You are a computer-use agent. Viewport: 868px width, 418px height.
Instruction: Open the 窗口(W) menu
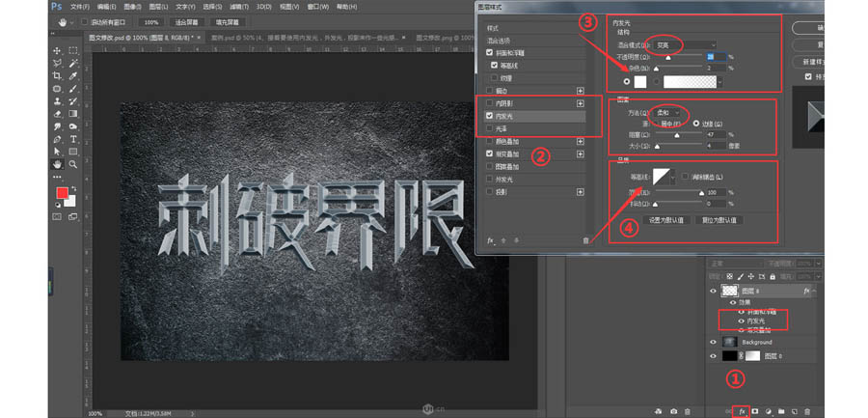coord(317,7)
